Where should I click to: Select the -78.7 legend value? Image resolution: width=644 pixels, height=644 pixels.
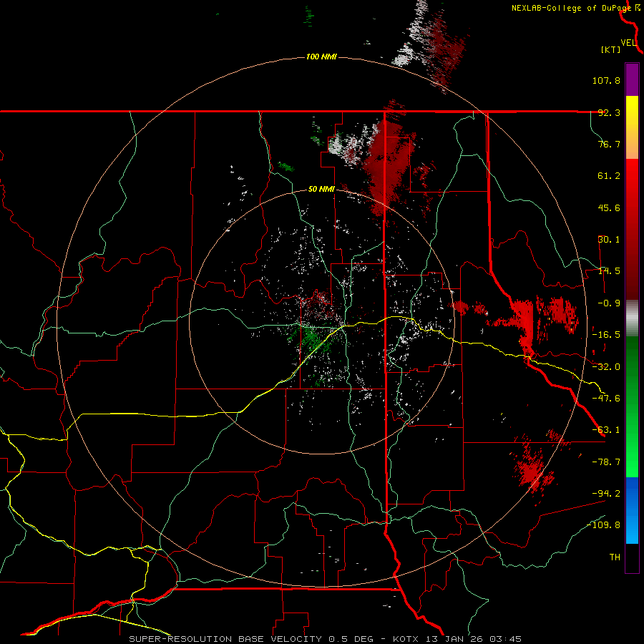(x=606, y=462)
